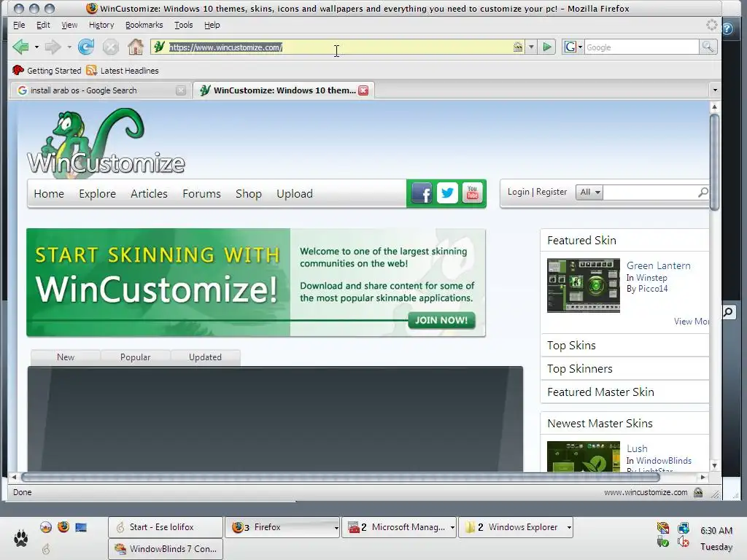Open the Bookmarks menu
This screenshot has width=747, height=560.
coord(144,25)
